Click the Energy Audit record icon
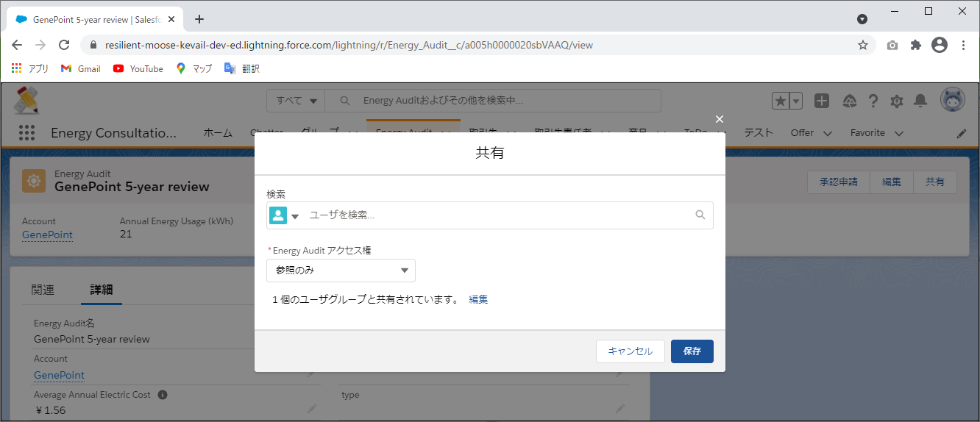 tap(34, 181)
